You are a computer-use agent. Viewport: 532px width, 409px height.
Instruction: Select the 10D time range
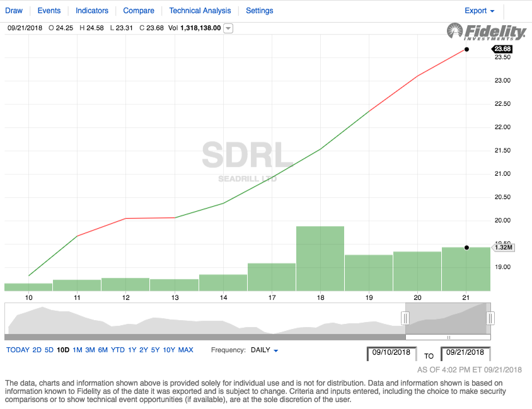[x=63, y=350]
